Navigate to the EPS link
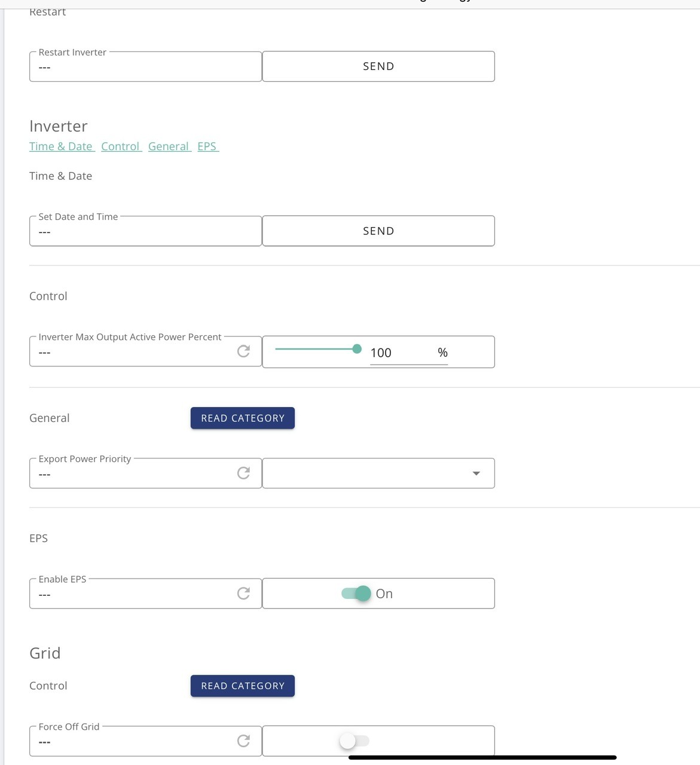The height and width of the screenshot is (765, 700). tap(208, 146)
